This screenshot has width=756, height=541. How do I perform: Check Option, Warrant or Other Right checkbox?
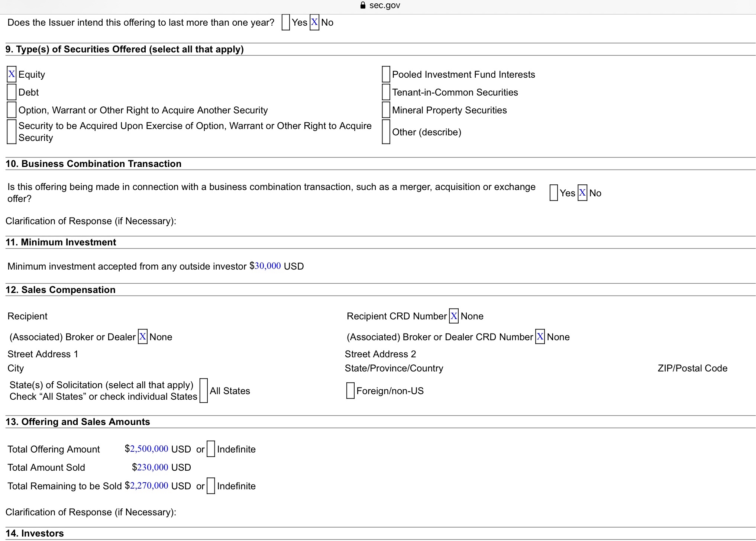pyautogui.click(x=12, y=110)
